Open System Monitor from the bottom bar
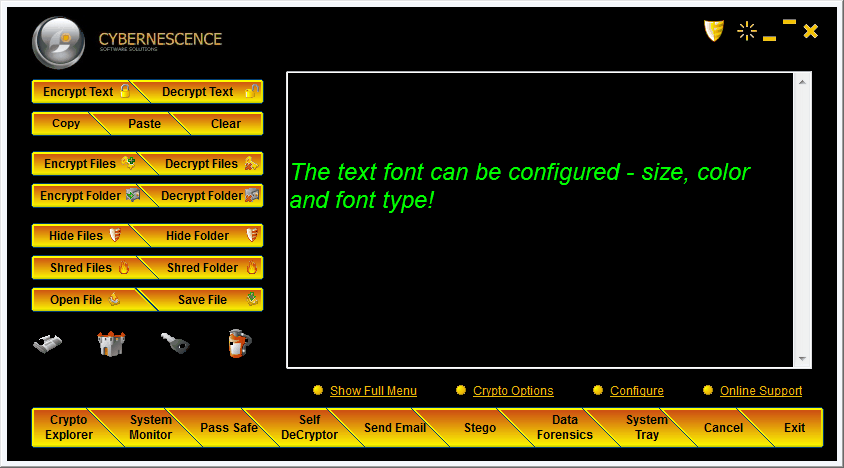The width and height of the screenshot is (844, 468). [151, 428]
